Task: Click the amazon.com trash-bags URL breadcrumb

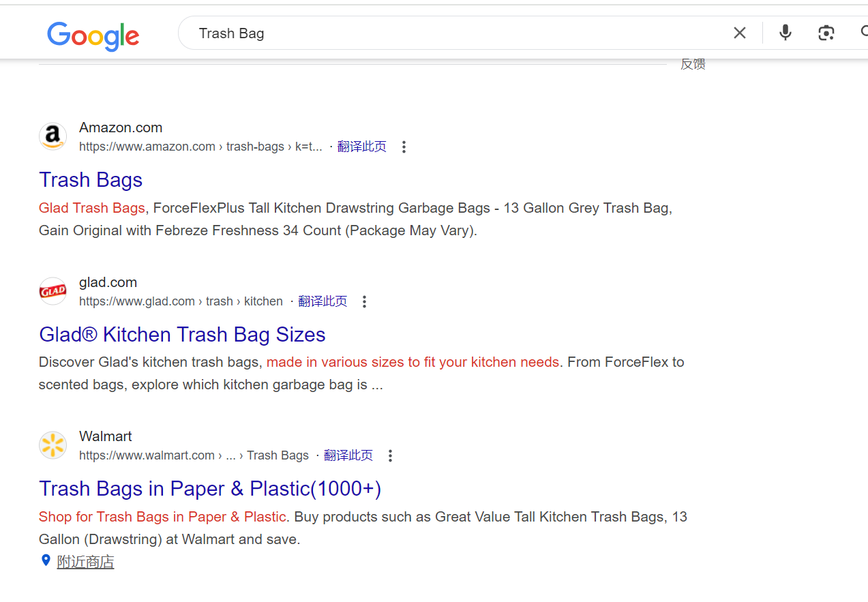Action: point(200,147)
